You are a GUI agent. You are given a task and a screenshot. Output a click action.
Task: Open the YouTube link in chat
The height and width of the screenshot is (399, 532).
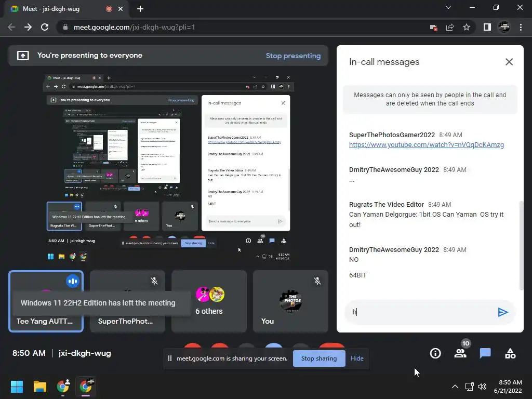point(426,145)
